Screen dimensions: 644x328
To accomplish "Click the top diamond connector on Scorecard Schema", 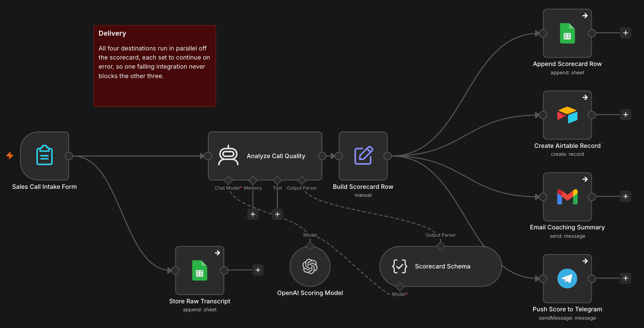I will pyautogui.click(x=441, y=246).
